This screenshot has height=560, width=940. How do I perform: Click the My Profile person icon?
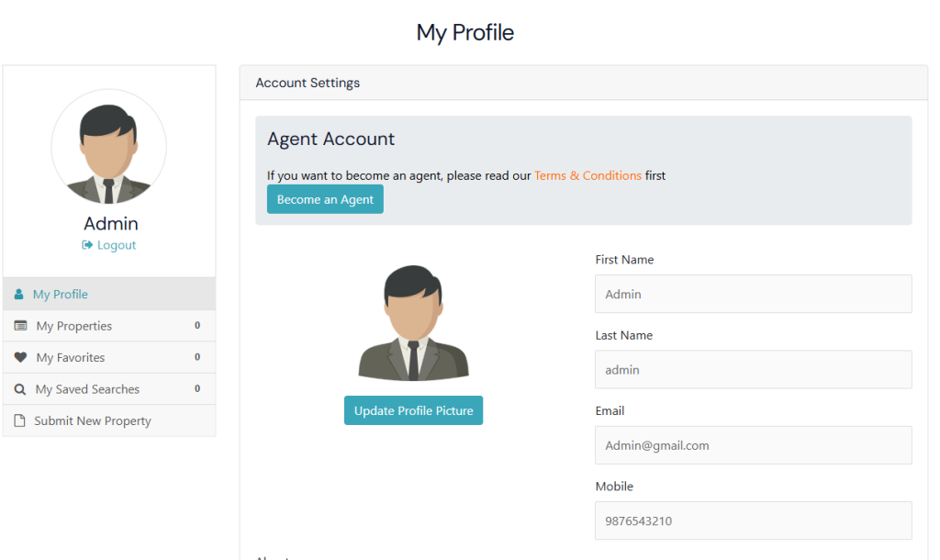pos(19,295)
